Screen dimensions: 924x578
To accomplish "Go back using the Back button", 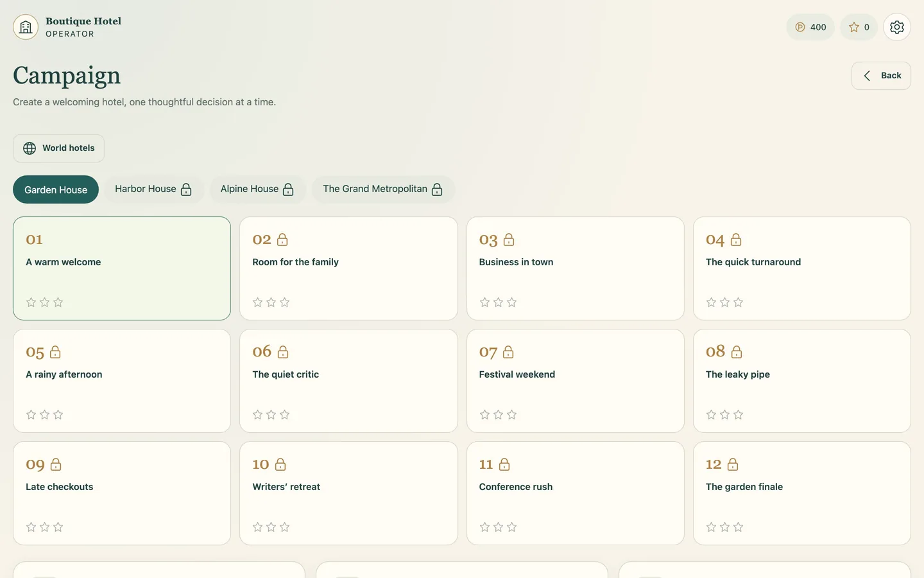I will pyautogui.click(x=881, y=76).
